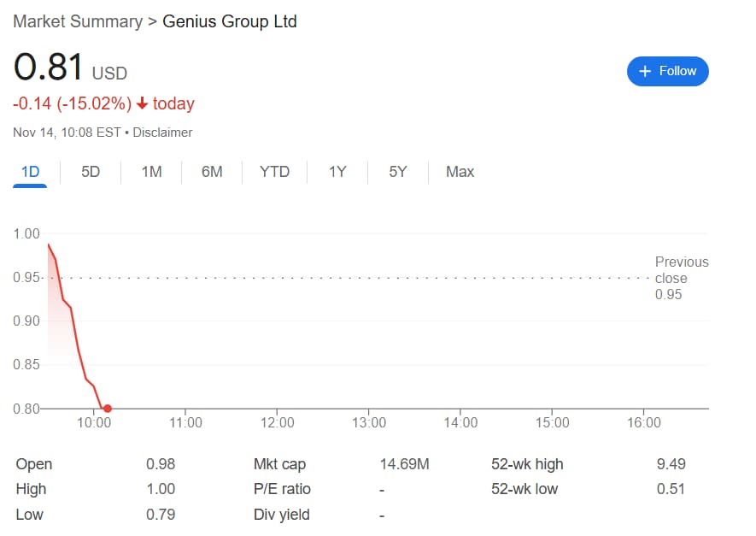This screenshot has width=756, height=536.
Task: Show the Max range tab
Action: click(460, 172)
